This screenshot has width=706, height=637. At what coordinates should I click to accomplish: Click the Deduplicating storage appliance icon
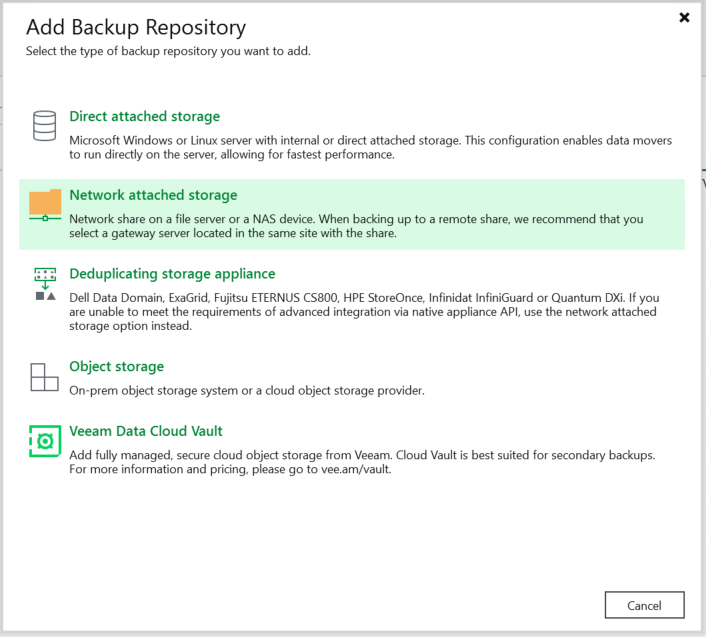click(45, 284)
